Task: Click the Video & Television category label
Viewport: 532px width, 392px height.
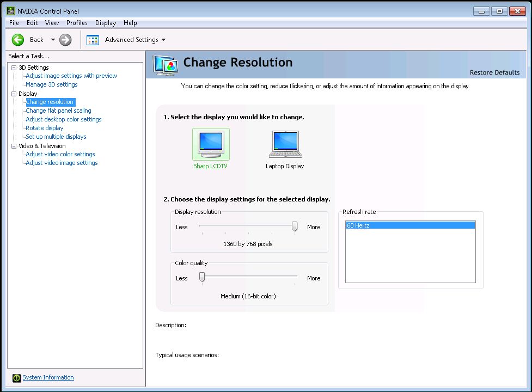Action: (x=42, y=146)
